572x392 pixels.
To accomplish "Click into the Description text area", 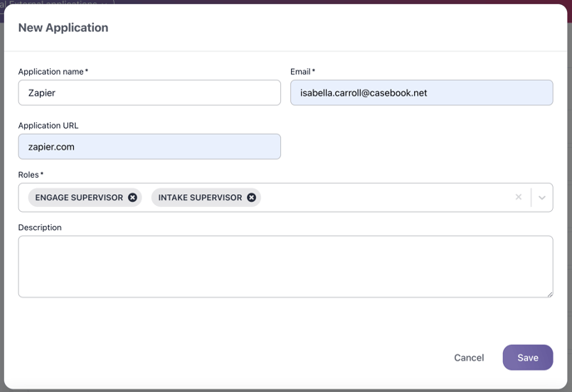I will click(285, 267).
